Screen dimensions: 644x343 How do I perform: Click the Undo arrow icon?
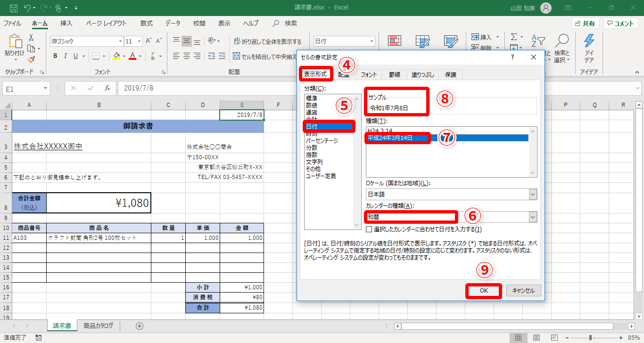click(x=27, y=8)
